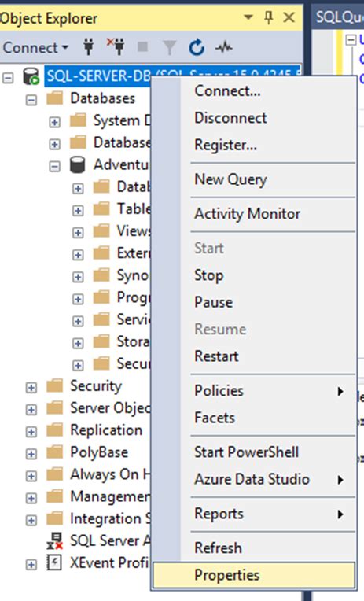Click the Disconnect plug icon with red X
This screenshot has height=601, width=364.
click(116, 46)
